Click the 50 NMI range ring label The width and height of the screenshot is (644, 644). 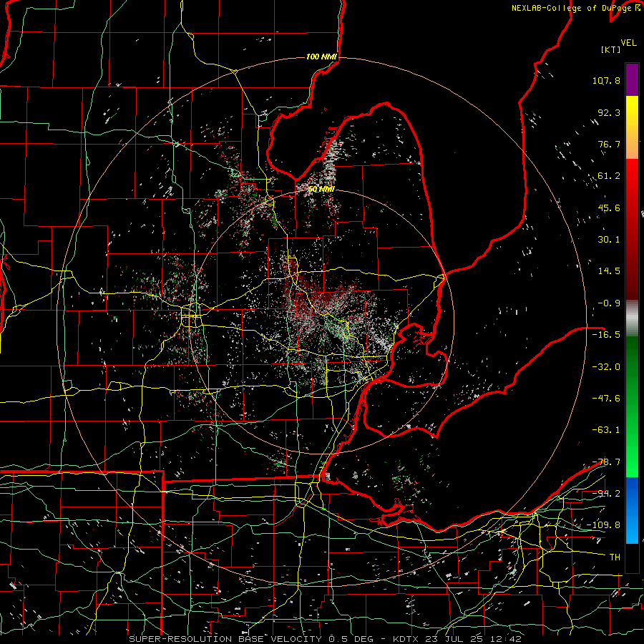click(x=321, y=189)
